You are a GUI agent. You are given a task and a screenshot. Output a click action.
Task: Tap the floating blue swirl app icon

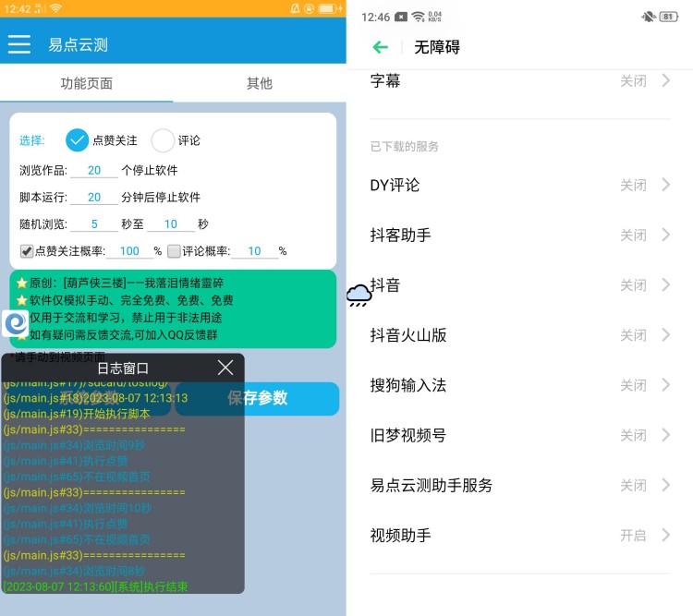pyautogui.click(x=16, y=324)
